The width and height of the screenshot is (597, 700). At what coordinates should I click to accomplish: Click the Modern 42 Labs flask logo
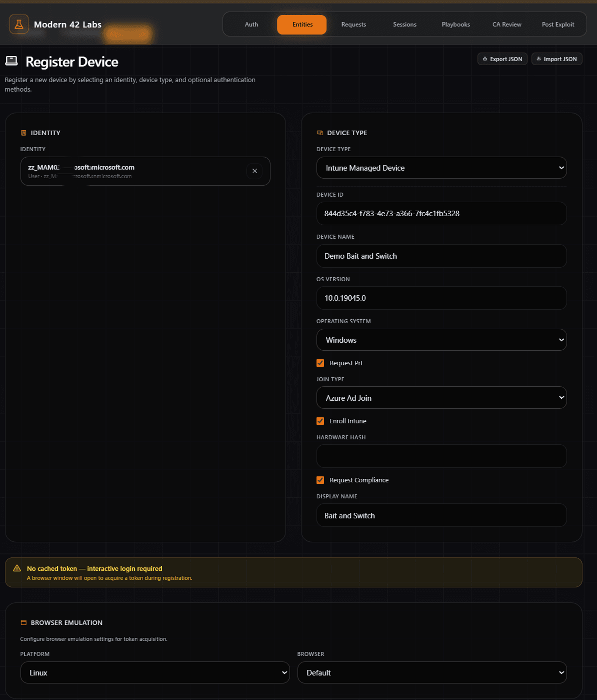coord(18,24)
